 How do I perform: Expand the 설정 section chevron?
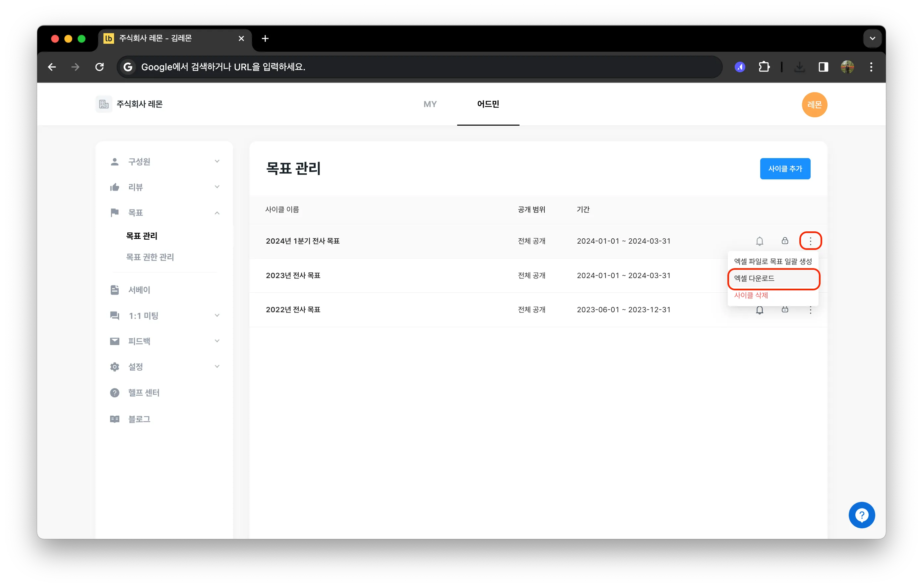(217, 367)
